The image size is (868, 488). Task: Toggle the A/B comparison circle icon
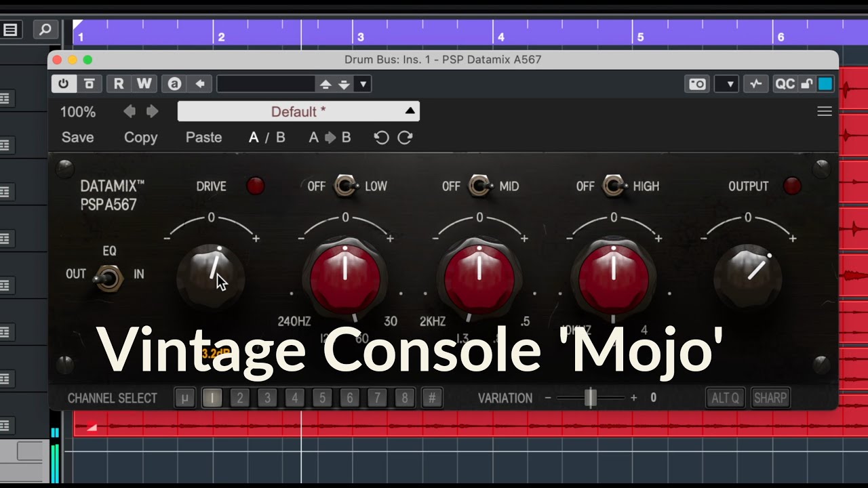[x=174, y=84]
